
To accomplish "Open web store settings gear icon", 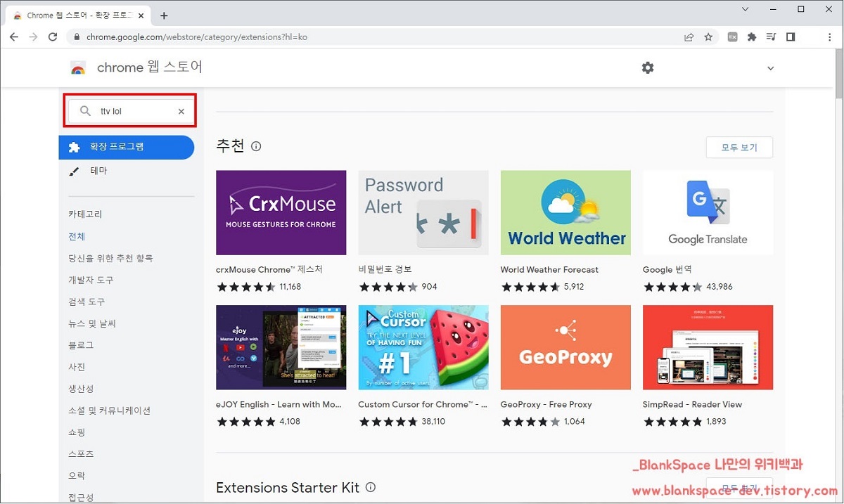I will pos(648,67).
